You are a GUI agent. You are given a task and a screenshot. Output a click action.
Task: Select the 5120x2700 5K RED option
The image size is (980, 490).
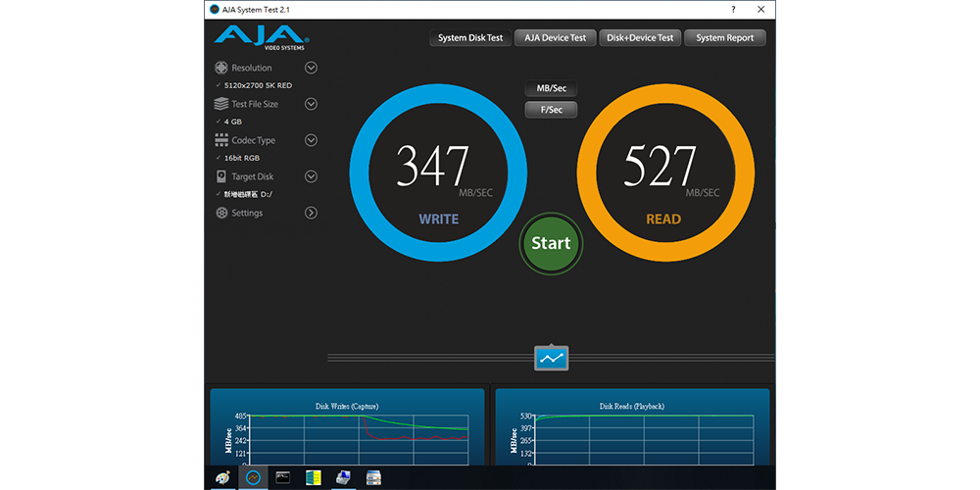pyautogui.click(x=257, y=86)
